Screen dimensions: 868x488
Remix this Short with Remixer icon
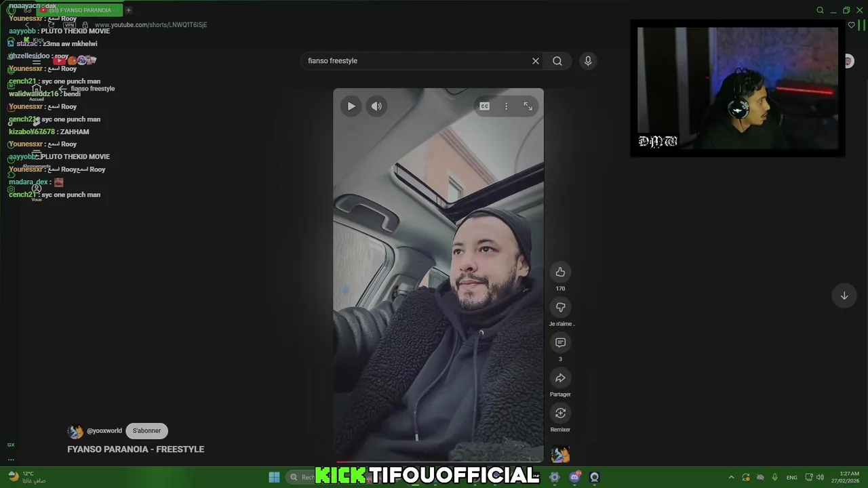(560, 413)
